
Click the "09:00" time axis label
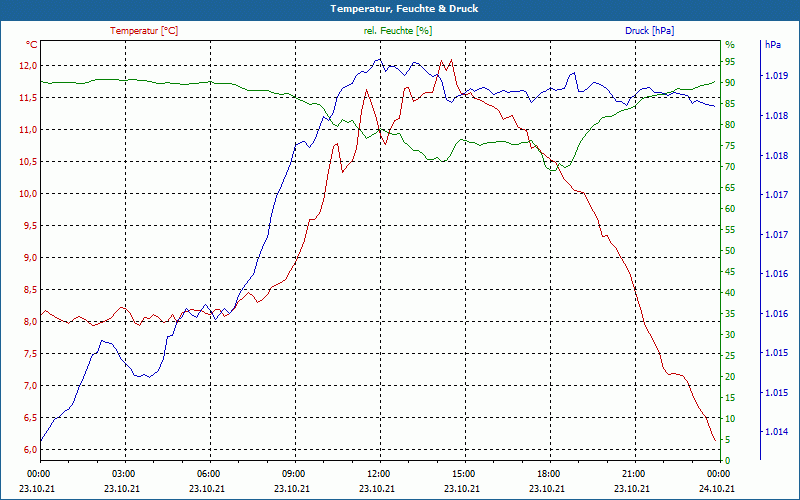click(x=292, y=473)
